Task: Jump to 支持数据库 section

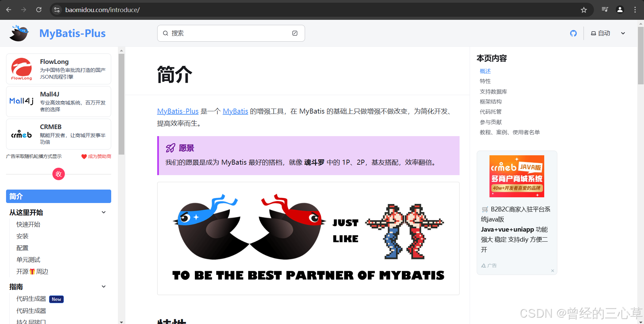Action: tap(493, 91)
